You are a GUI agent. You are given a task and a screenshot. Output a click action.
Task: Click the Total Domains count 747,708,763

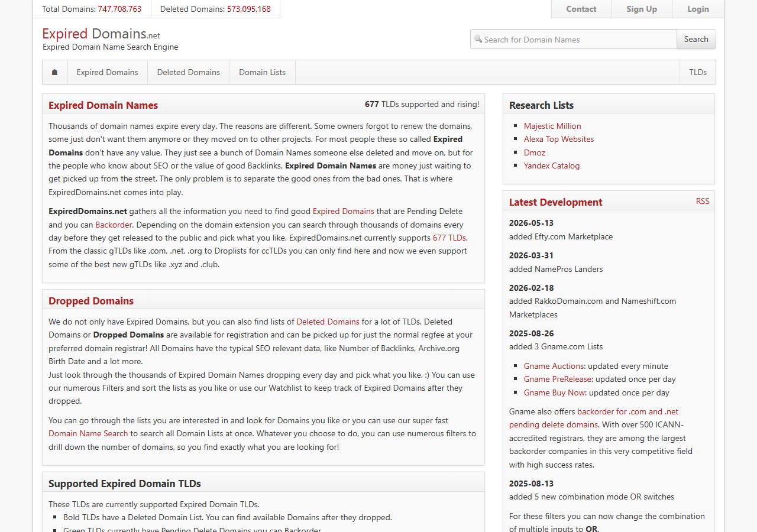[119, 9]
